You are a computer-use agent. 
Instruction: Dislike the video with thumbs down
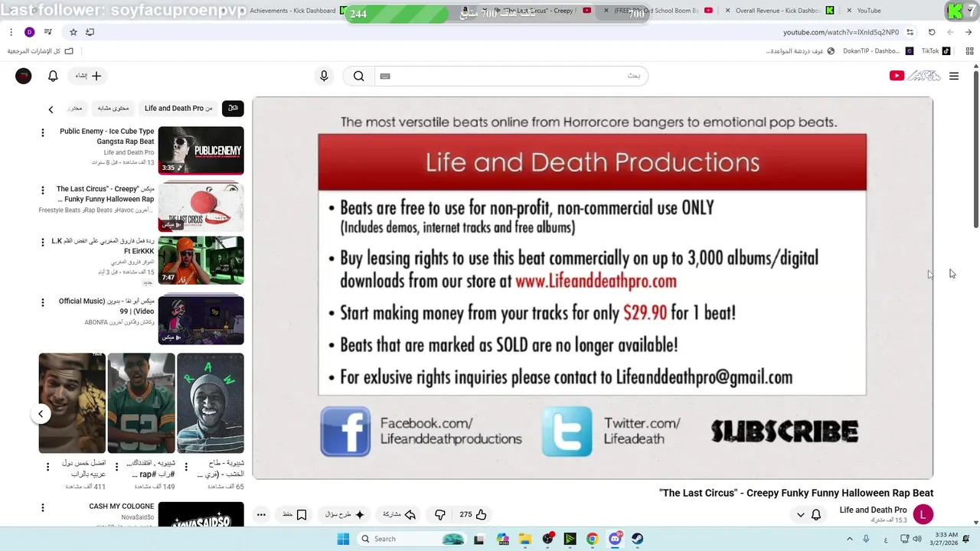pos(439,514)
